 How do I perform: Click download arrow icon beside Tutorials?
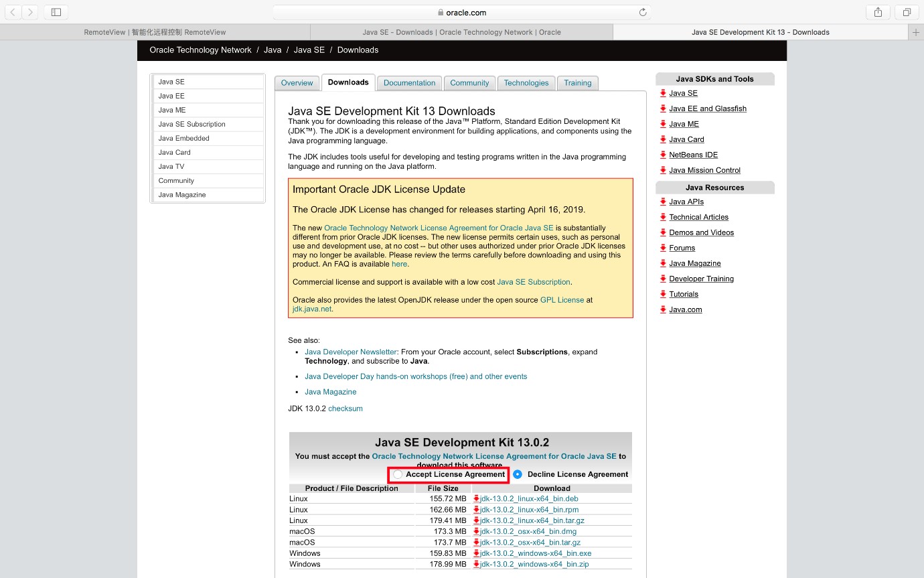(663, 294)
